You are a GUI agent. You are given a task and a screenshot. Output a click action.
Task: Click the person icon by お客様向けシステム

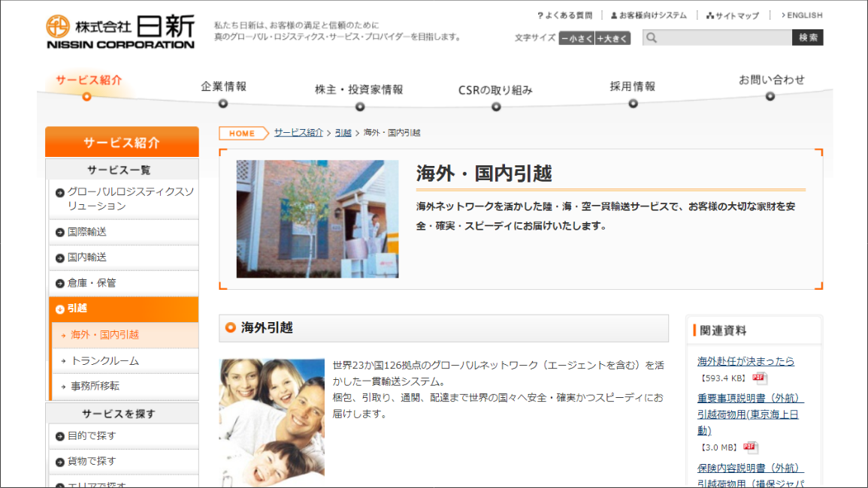tap(614, 16)
